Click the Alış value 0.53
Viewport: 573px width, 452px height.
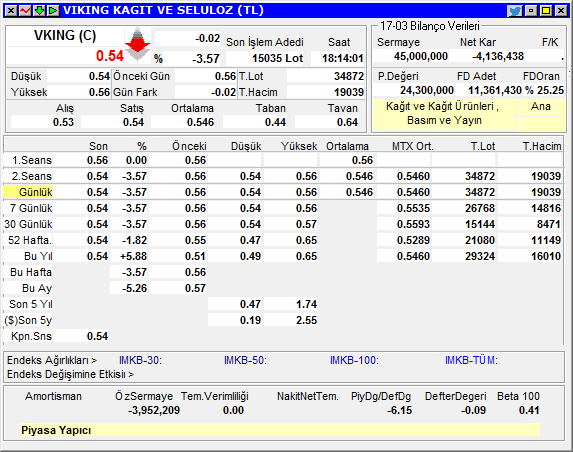[x=63, y=122]
